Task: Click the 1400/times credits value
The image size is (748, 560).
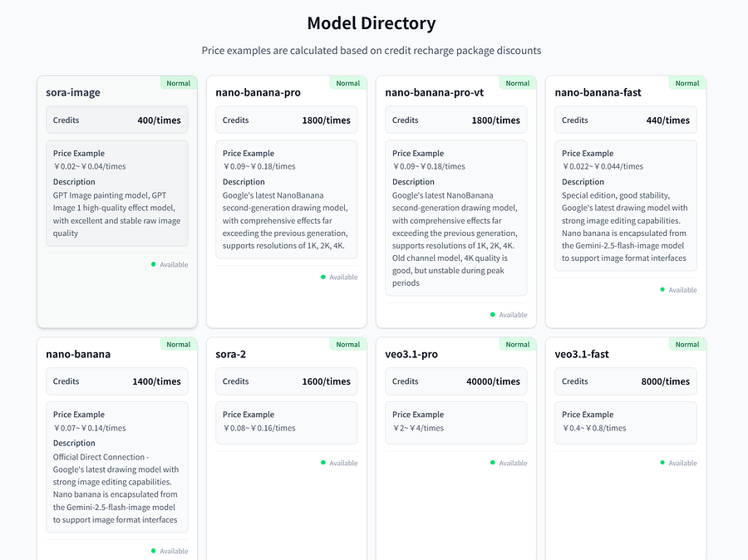Action: (156, 381)
